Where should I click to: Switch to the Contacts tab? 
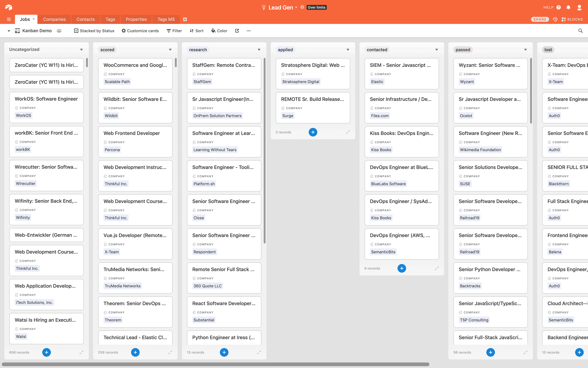pos(86,19)
